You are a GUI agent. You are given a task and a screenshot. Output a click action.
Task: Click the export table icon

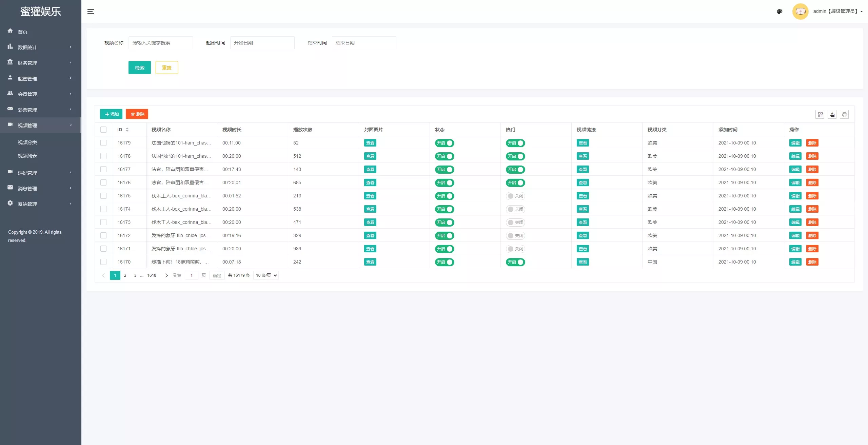[832, 115]
